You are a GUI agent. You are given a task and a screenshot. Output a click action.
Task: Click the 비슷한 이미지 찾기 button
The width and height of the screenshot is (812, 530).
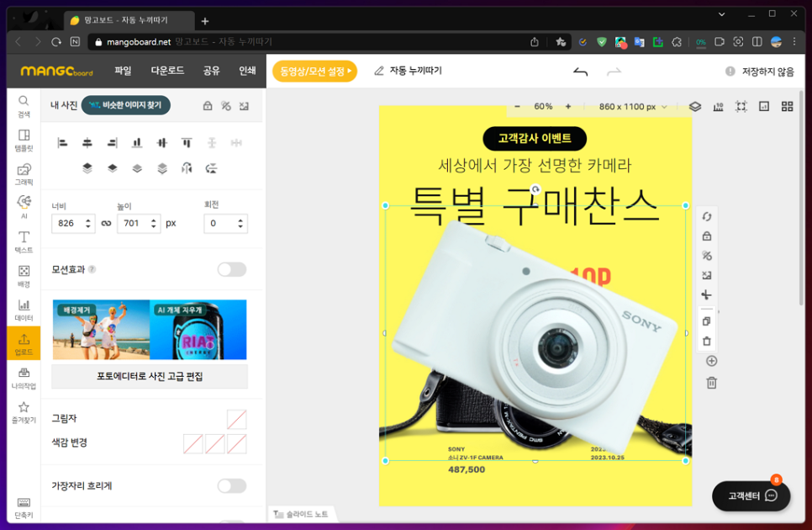pyautogui.click(x=126, y=105)
